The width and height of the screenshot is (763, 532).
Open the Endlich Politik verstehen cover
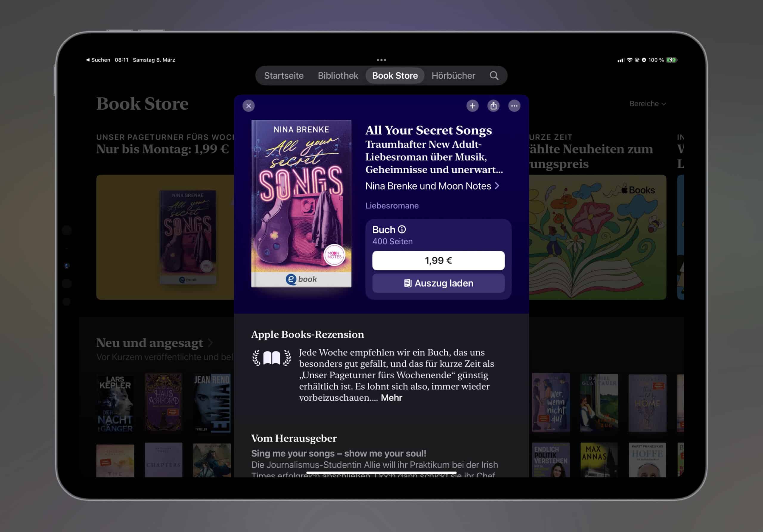point(551,460)
